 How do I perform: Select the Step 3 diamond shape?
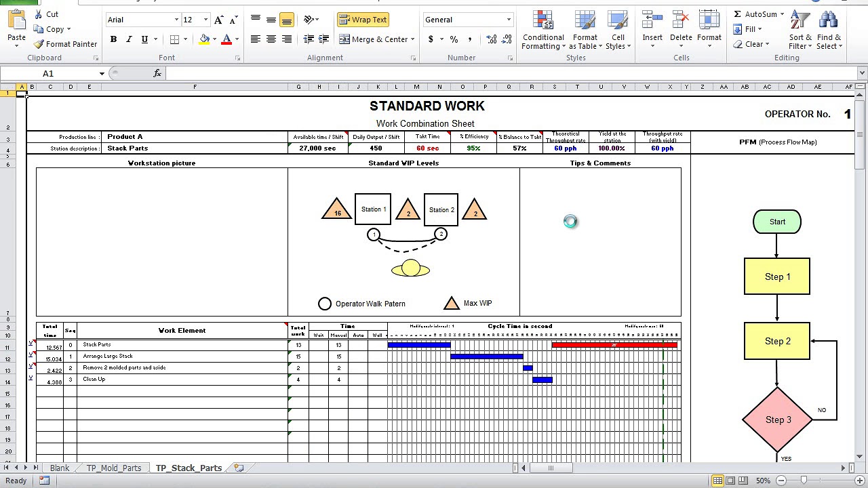[778, 420]
